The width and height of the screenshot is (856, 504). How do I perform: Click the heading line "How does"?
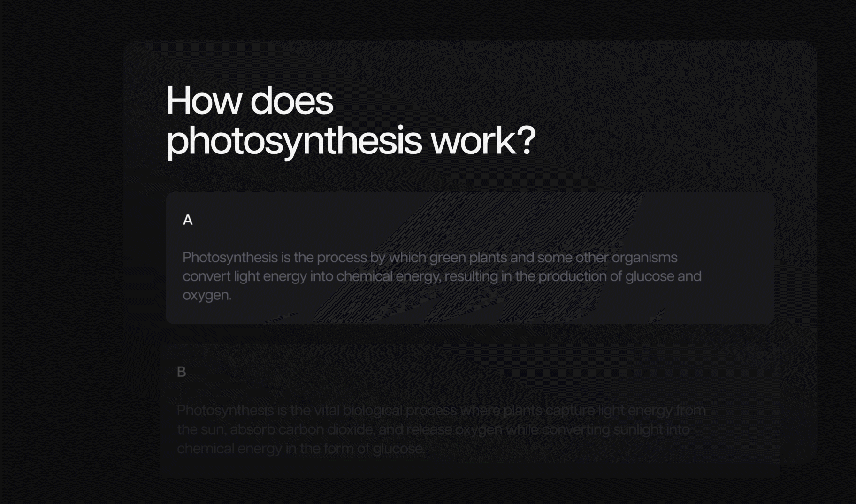click(250, 101)
